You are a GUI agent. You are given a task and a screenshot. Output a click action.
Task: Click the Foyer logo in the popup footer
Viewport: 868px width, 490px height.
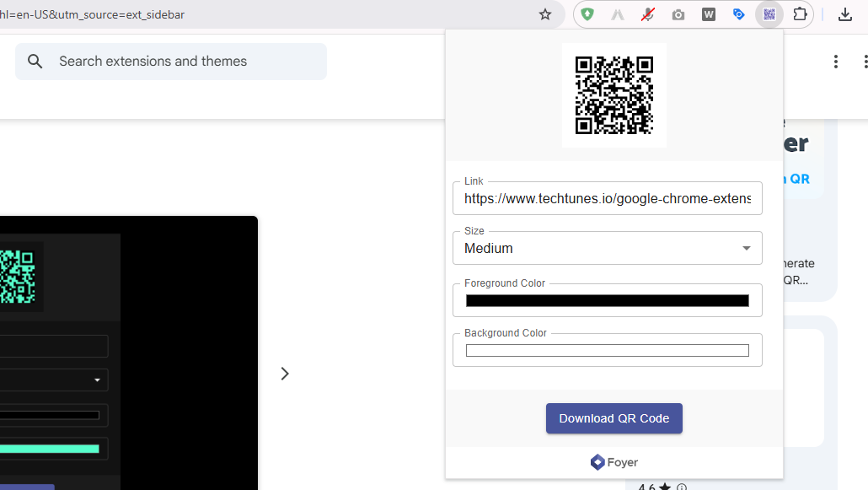point(613,462)
